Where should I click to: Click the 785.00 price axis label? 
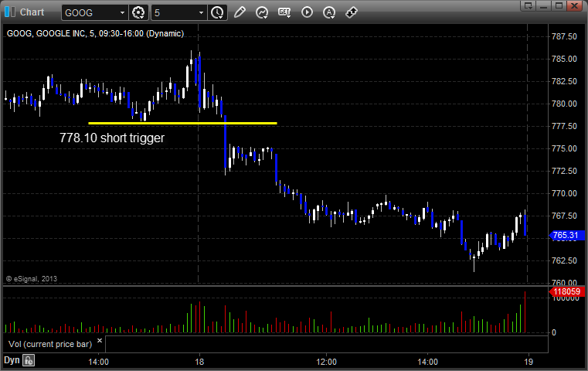pos(564,59)
